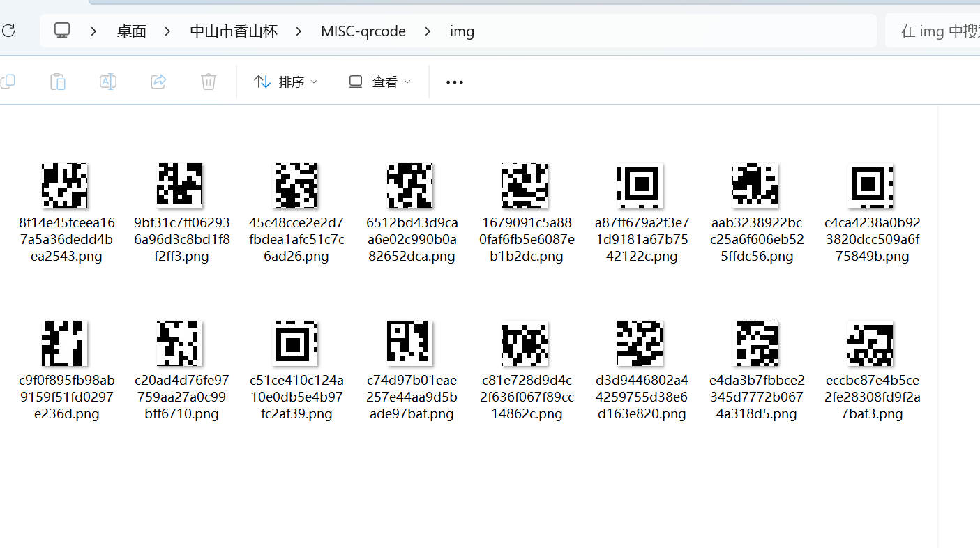The image size is (980, 548).
Task: Click the paste clipboard icon
Action: point(58,82)
